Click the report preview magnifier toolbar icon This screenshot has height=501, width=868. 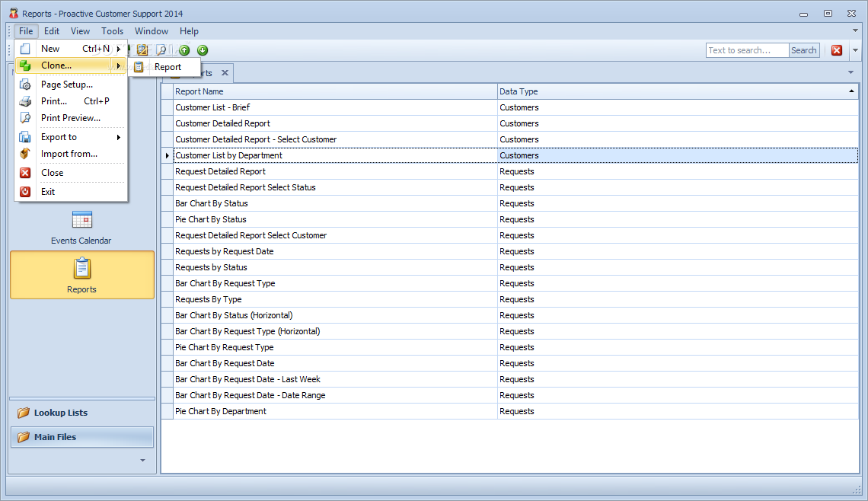161,50
